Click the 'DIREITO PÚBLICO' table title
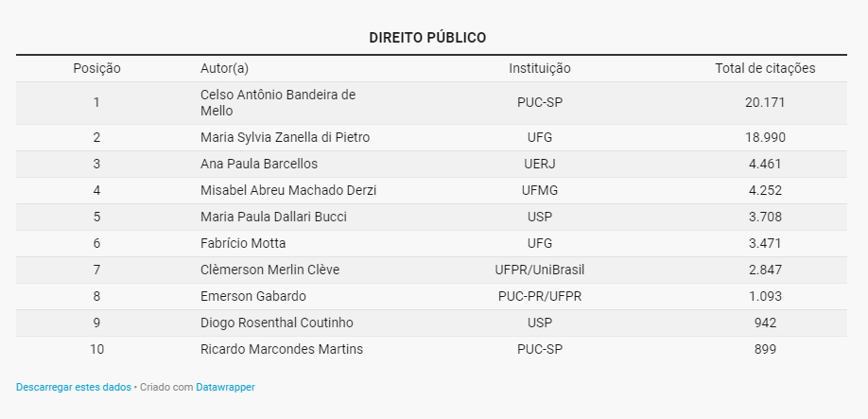This screenshot has width=868, height=419. [x=427, y=38]
